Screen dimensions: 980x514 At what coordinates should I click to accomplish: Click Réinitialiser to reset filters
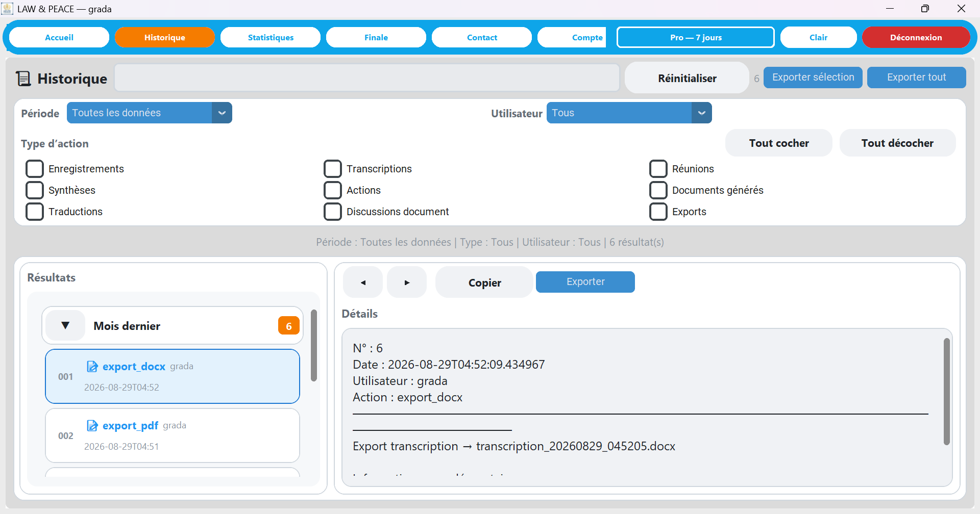(x=687, y=78)
